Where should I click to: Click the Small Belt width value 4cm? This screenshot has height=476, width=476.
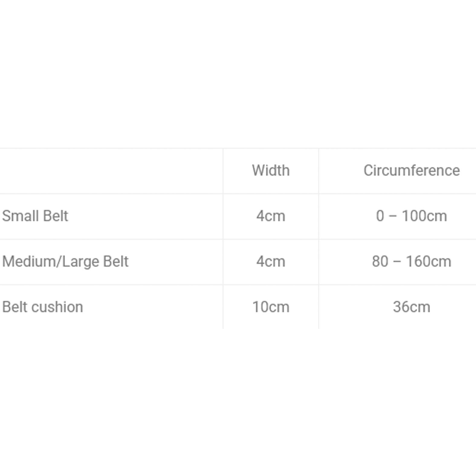point(270,216)
